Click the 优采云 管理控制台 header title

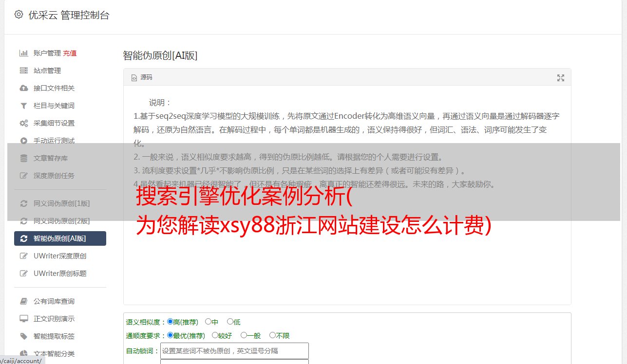coord(69,15)
